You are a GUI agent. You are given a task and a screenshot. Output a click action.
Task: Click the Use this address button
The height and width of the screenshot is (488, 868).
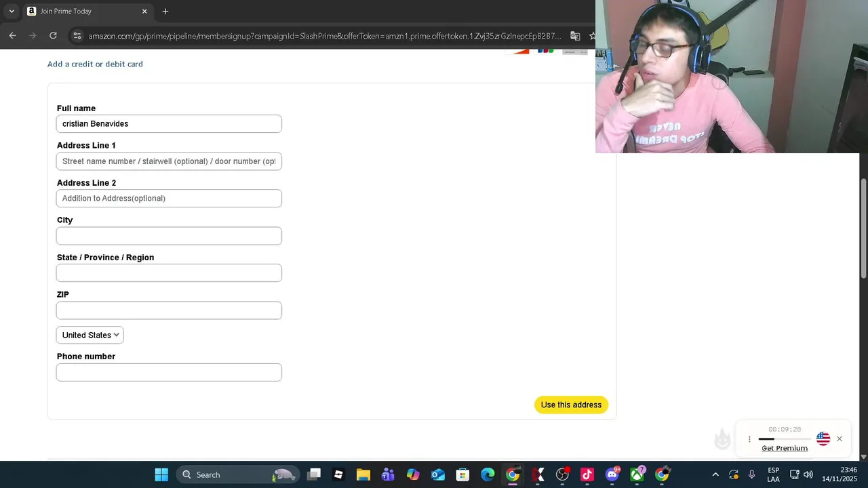571,405
